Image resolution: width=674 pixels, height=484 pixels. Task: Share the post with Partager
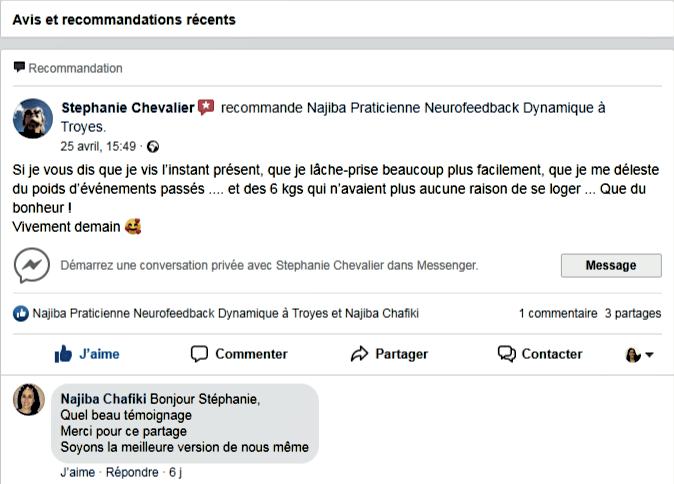(389, 354)
